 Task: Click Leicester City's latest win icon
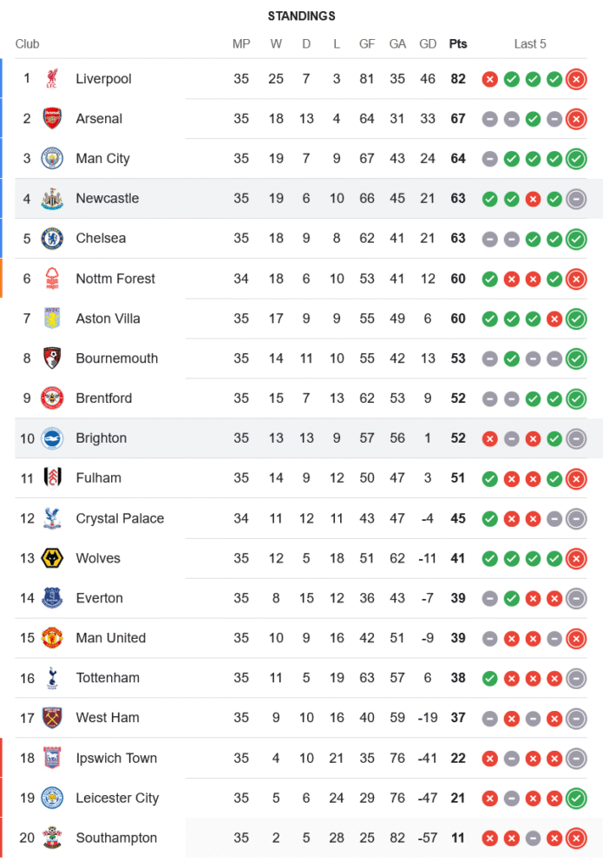(x=575, y=798)
